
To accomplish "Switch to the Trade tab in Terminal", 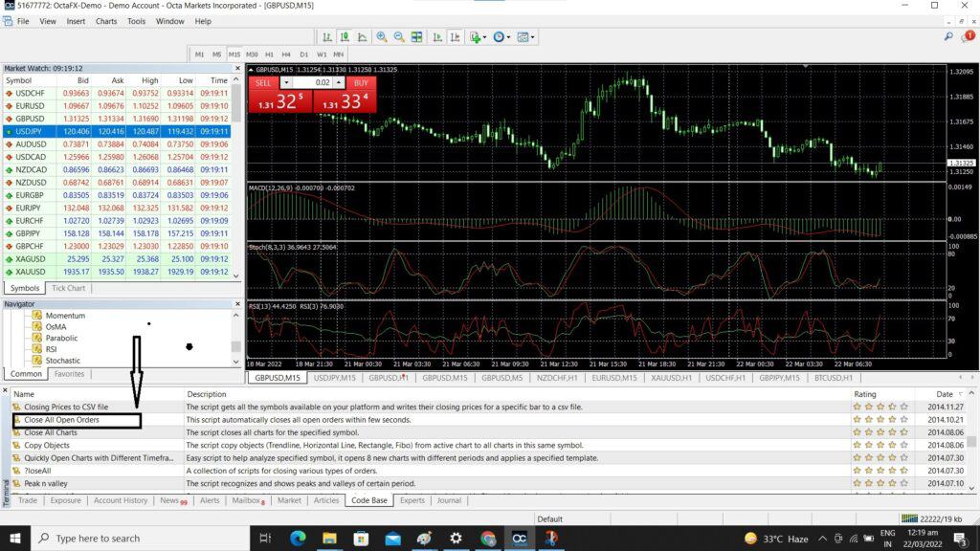I will coord(27,499).
